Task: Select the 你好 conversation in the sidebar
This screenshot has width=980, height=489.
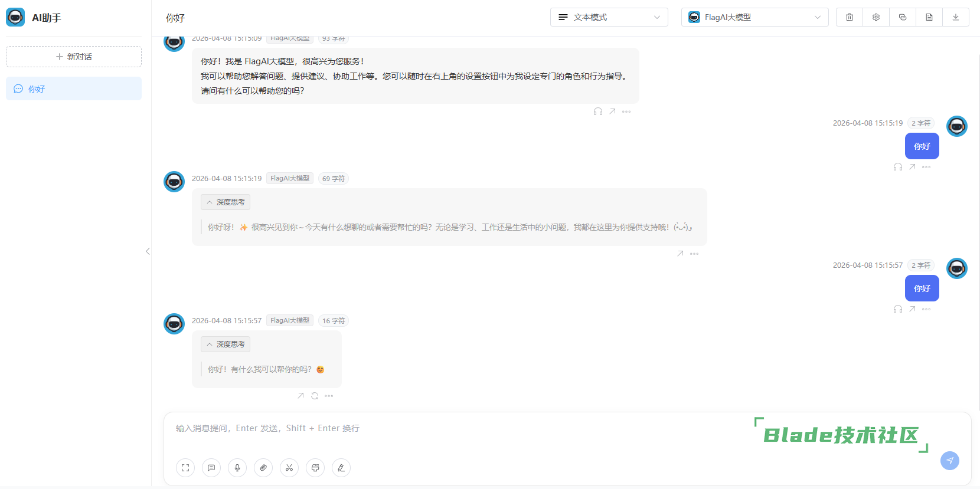Action: click(x=74, y=88)
